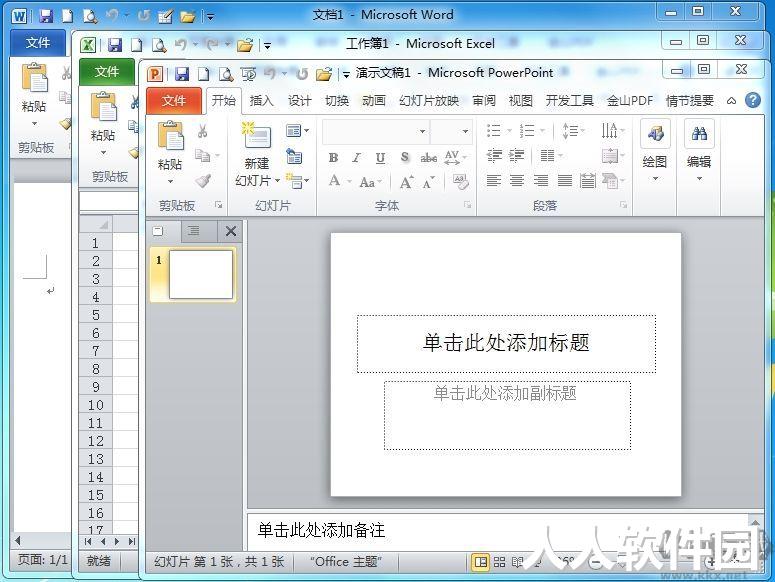Switch to the 幻灯片放映 tab
This screenshot has width=775, height=582.
click(x=429, y=101)
